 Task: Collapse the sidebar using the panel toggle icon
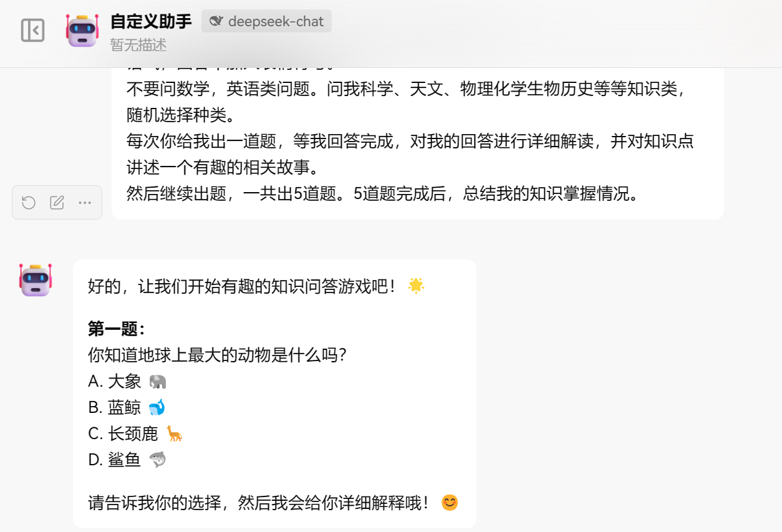32,30
